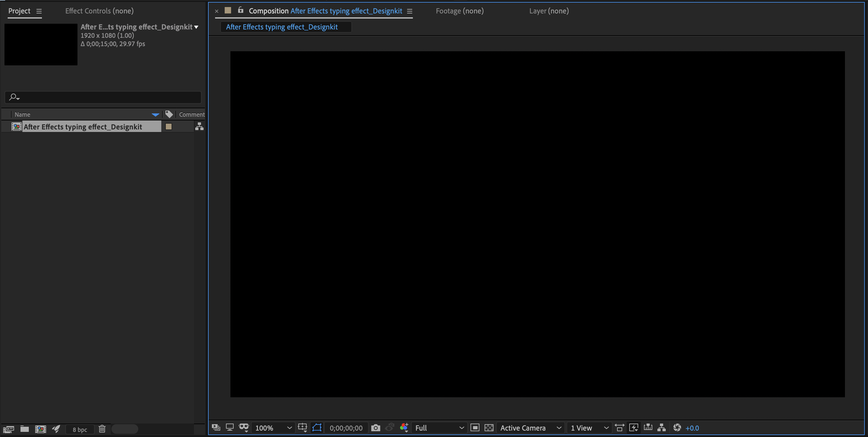Switch to the Footage (none) tab

coord(460,11)
